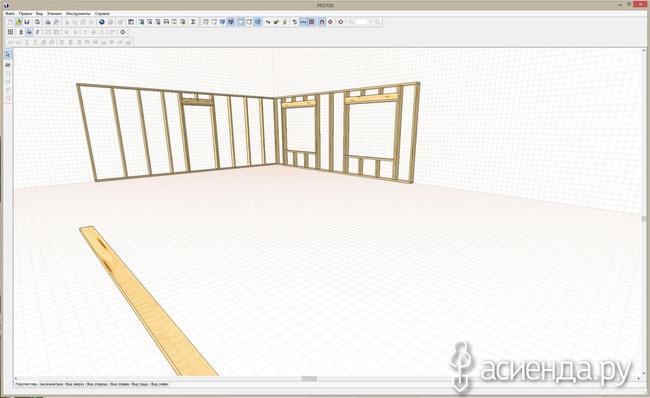Screen dimensions: 650x398
Task: Click the vertical scrollbar thumb
Action: pos(643,218)
